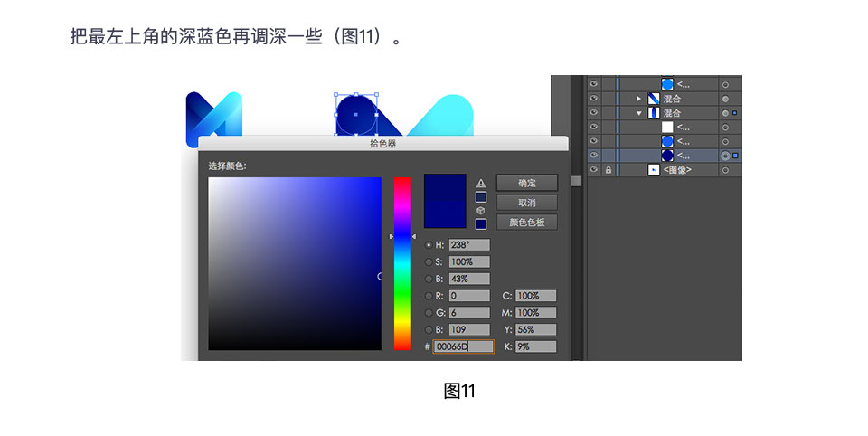Screen dimensions: 868x436
Task: Select the G green radio button
Action: pyautogui.click(x=429, y=313)
